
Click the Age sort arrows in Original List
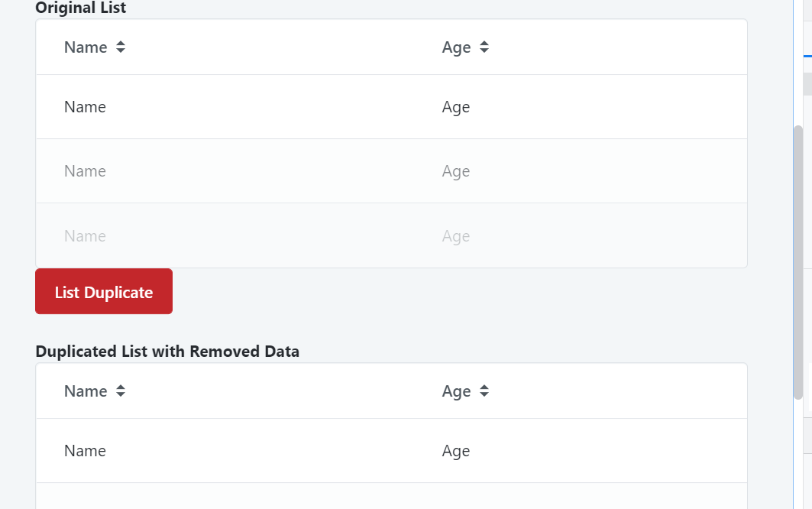(x=484, y=47)
